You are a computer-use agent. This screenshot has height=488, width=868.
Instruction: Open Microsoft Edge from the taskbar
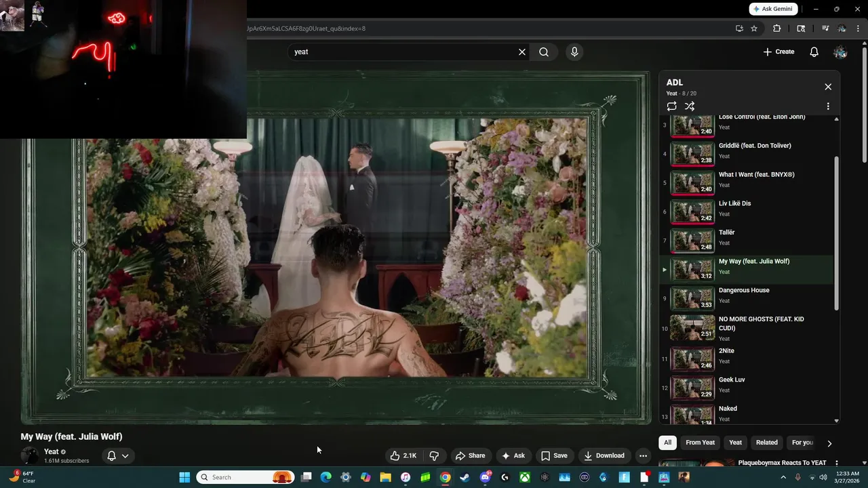[325, 477]
